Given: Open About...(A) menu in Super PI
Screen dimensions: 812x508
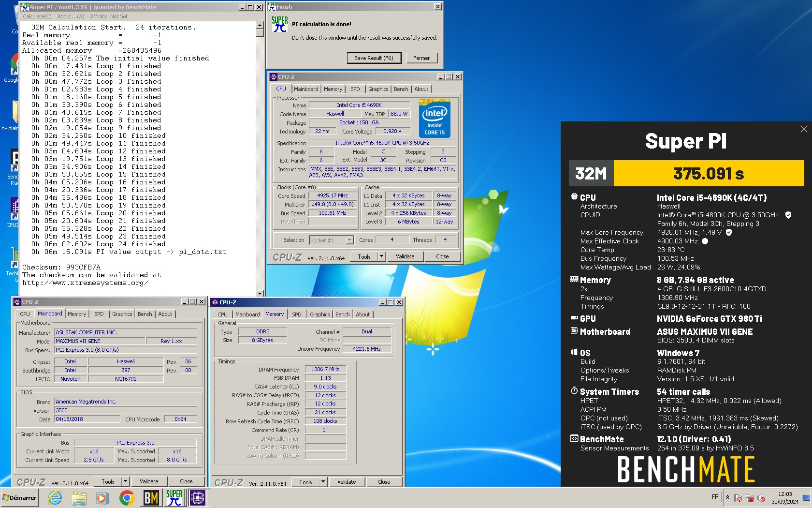Looking at the screenshot, I should (71, 16).
